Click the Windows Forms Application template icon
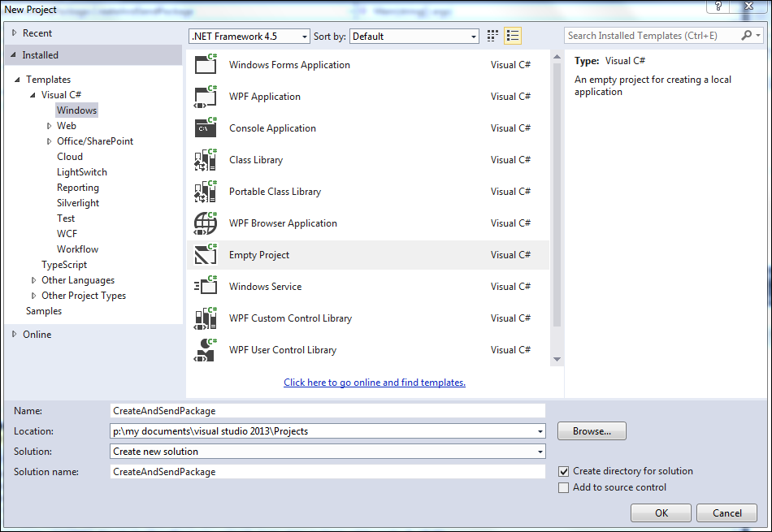This screenshot has height=532, width=772. click(206, 64)
